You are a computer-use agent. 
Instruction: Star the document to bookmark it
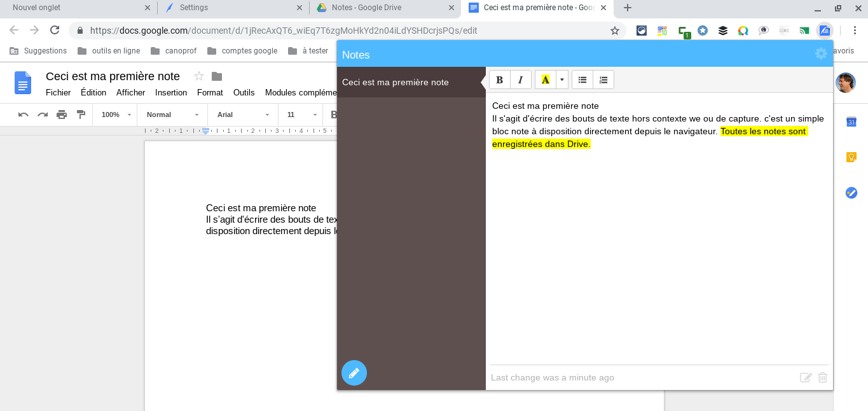[198, 76]
